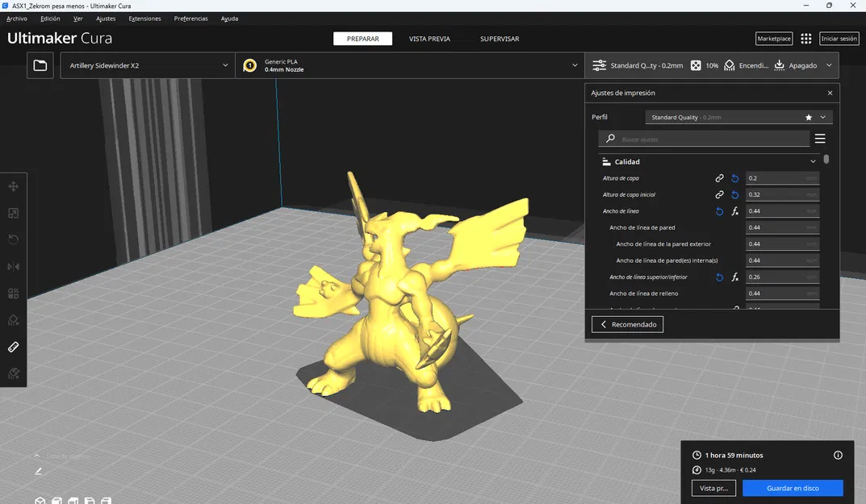Click the infill density icon

(x=697, y=65)
